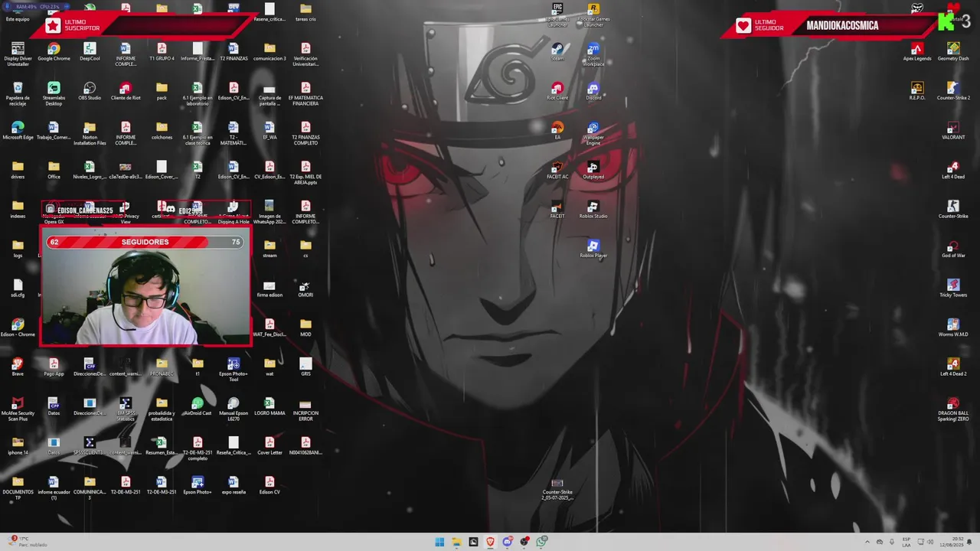
Task: Launch Steam from the desktop
Action: click(557, 52)
